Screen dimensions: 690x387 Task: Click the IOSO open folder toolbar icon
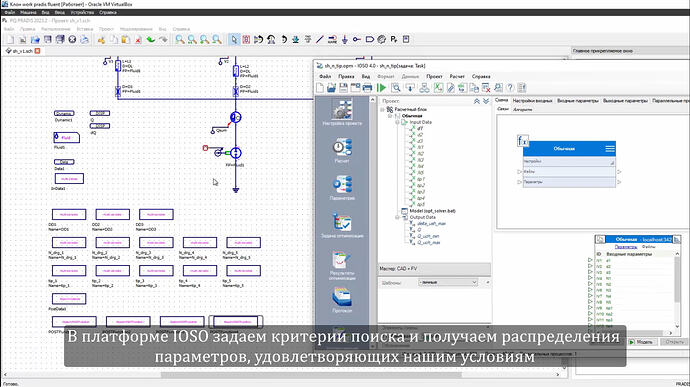tap(331, 88)
